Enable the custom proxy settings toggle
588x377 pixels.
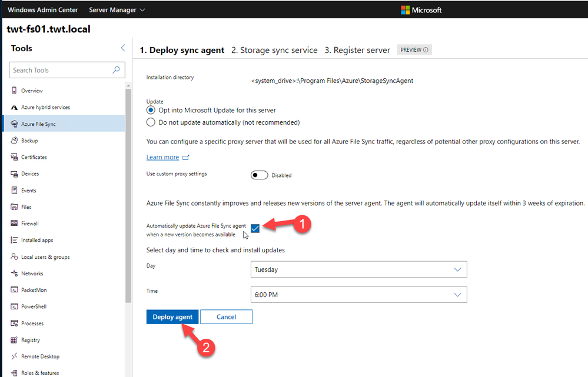tap(260, 175)
